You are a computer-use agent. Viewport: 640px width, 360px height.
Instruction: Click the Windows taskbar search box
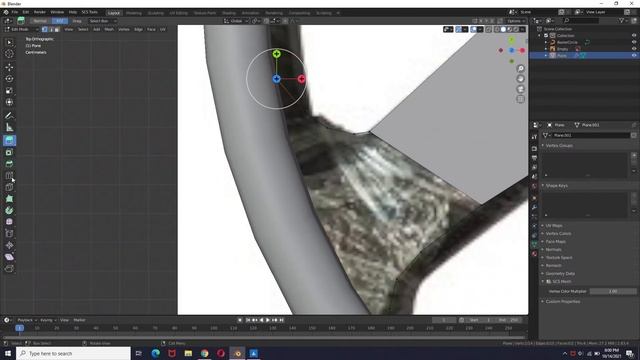pos(73,353)
